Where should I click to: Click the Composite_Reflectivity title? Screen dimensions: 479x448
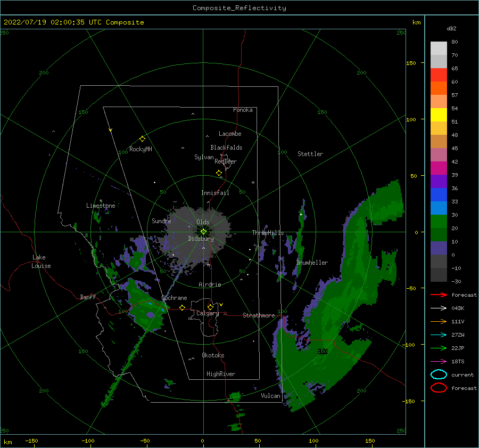[240, 8]
